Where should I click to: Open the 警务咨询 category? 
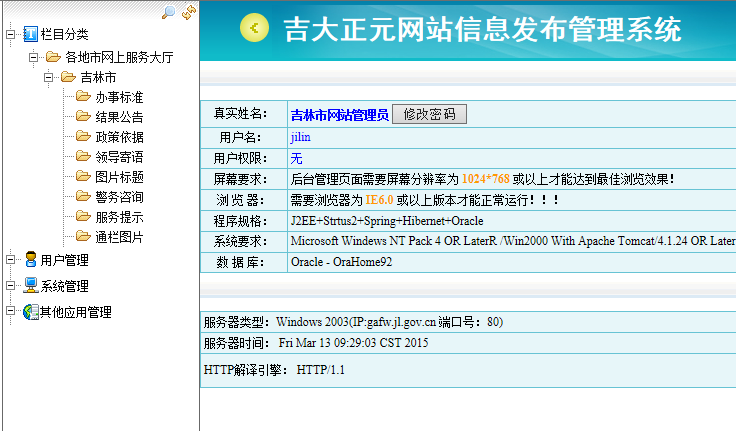(x=119, y=197)
